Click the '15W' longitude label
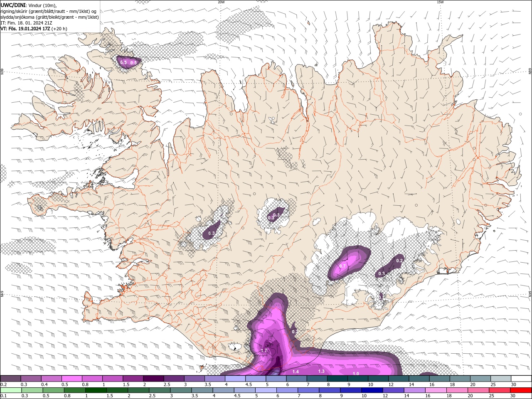 pyautogui.click(x=440, y=2)
